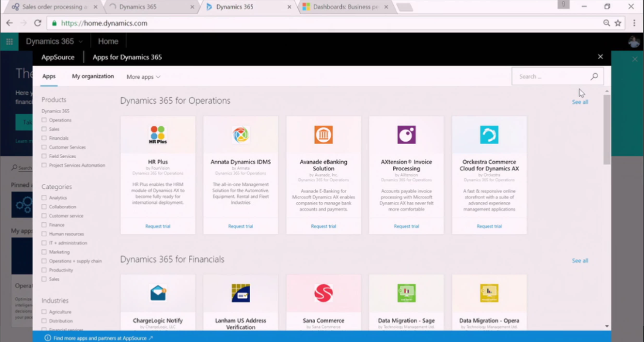Click the search magnifier icon in AppSource
Image resolution: width=644 pixels, height=342 pixels.
(x=594, y=76)
